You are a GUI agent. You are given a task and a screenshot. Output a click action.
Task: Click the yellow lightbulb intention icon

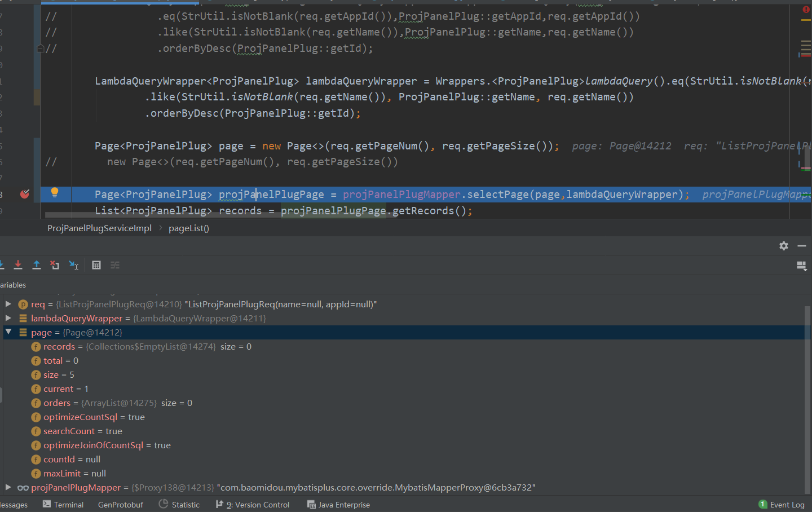point(55,192)
